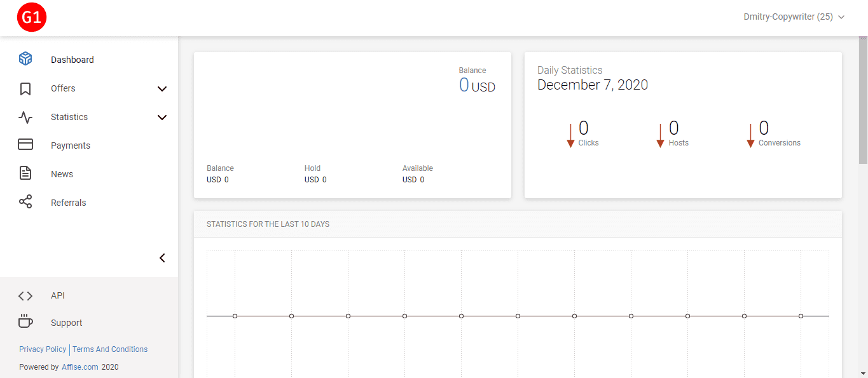Follow the Affise.com link
This screenshot has width=868, height=378.
[x=80, y=367]
